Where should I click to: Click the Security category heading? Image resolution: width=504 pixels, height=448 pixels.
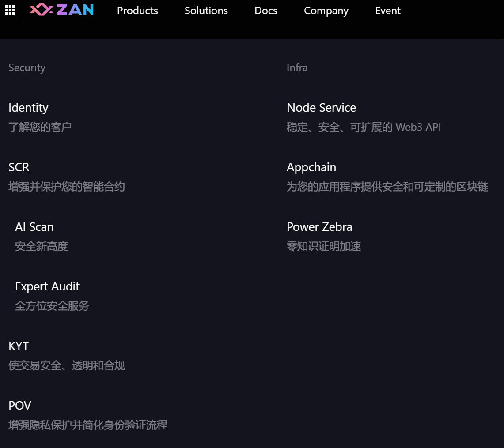coord(27,68)
